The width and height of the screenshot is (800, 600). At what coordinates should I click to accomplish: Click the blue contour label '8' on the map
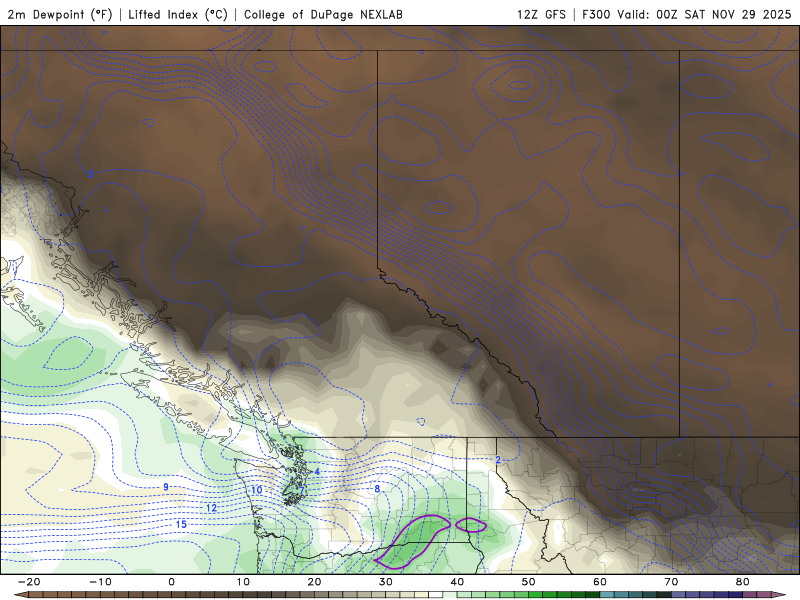click(x=377, y=489)
